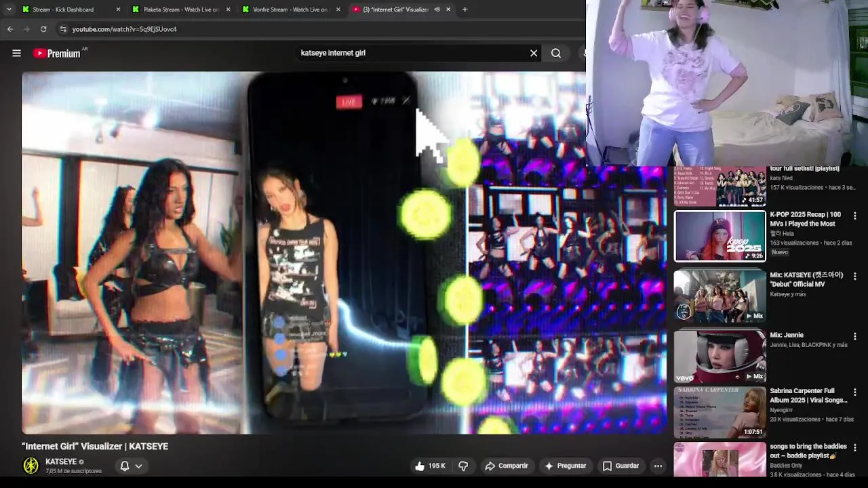Image resolution: width=868 pixels, height=488 pixels.
Task: Click Jennie, Lisa, BLACKPINK y más text
Action: [x=808, y=345]
